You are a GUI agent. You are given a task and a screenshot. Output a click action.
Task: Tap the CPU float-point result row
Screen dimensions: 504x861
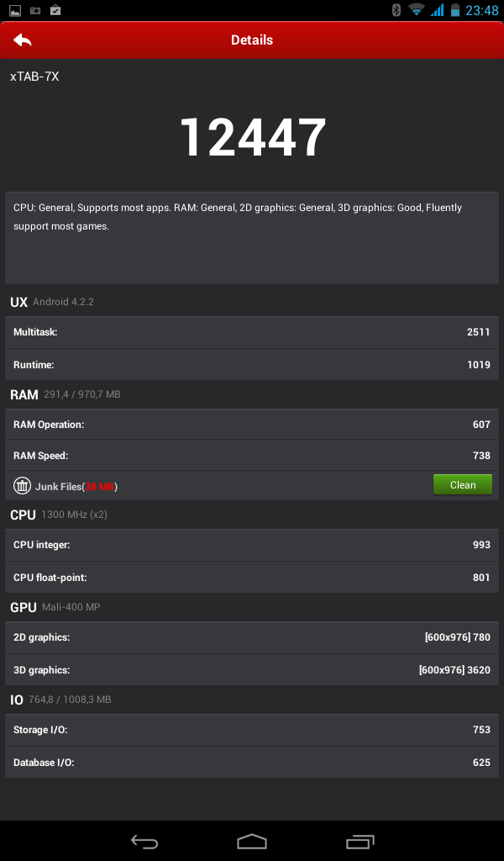pos(252,578)
